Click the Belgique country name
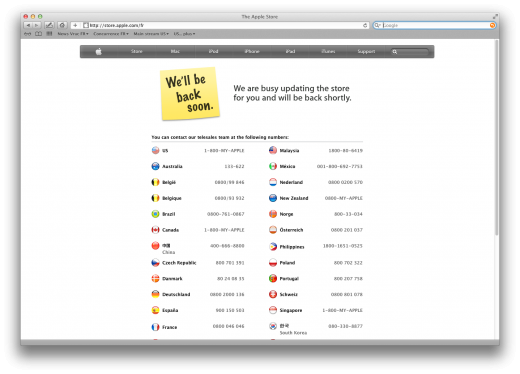The image size is (520, 374). (x=172, y=198)
